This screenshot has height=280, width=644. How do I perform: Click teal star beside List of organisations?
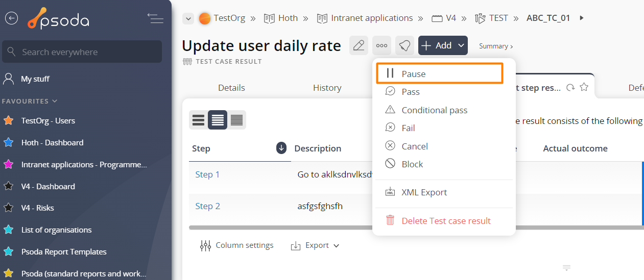coord(9,230)
